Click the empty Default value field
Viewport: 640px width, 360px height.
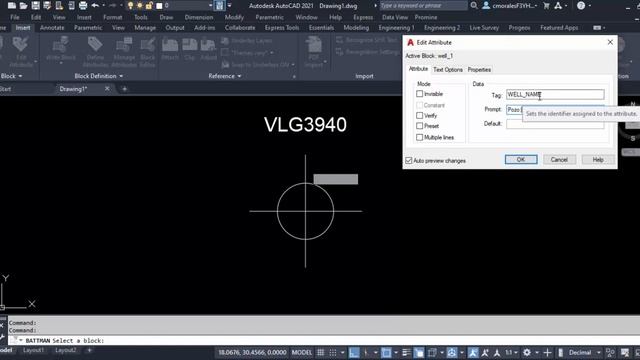point(555,124)
